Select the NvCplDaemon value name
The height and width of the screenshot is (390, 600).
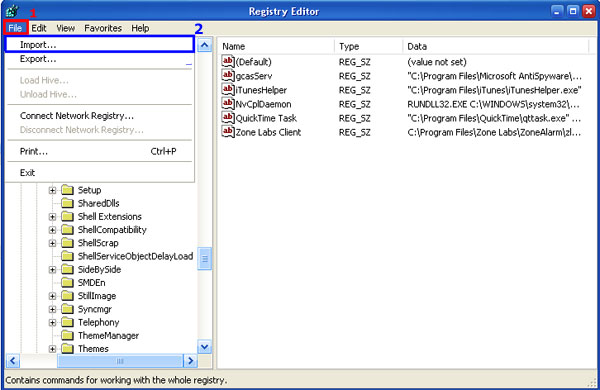coord(263,104)
